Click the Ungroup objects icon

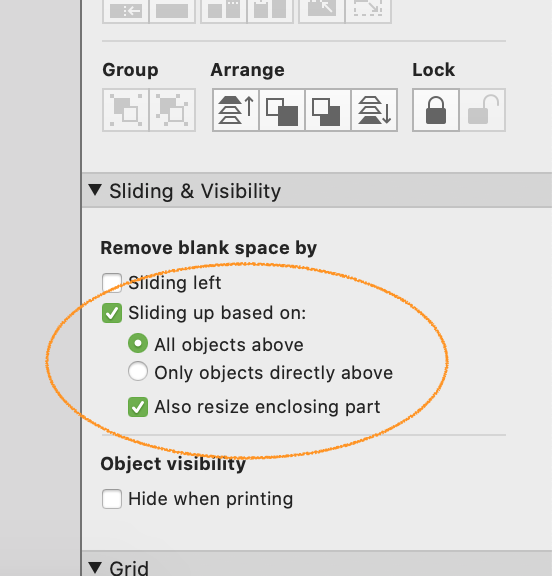[172, 110]
